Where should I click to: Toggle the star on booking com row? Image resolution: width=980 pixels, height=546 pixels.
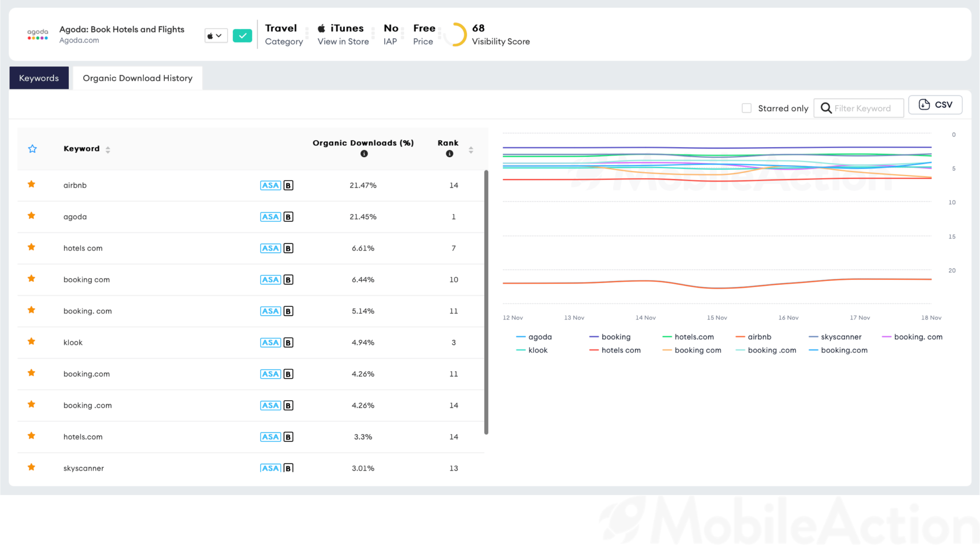point(31,279)
